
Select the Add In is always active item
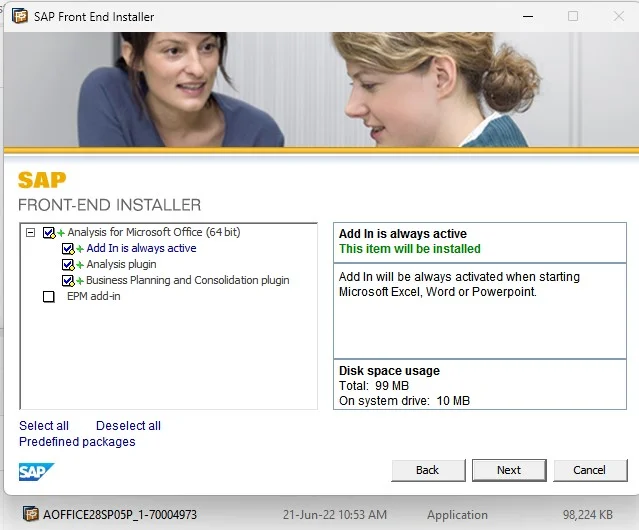[141, 248]
